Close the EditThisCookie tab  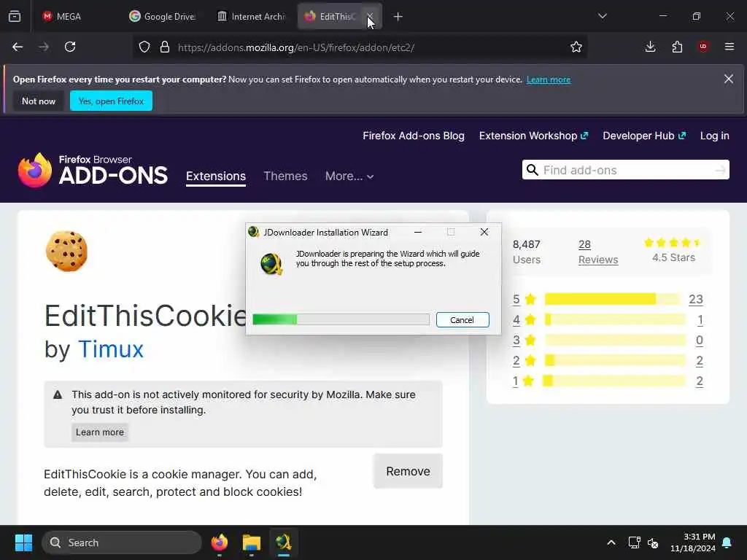click(370, 17)
